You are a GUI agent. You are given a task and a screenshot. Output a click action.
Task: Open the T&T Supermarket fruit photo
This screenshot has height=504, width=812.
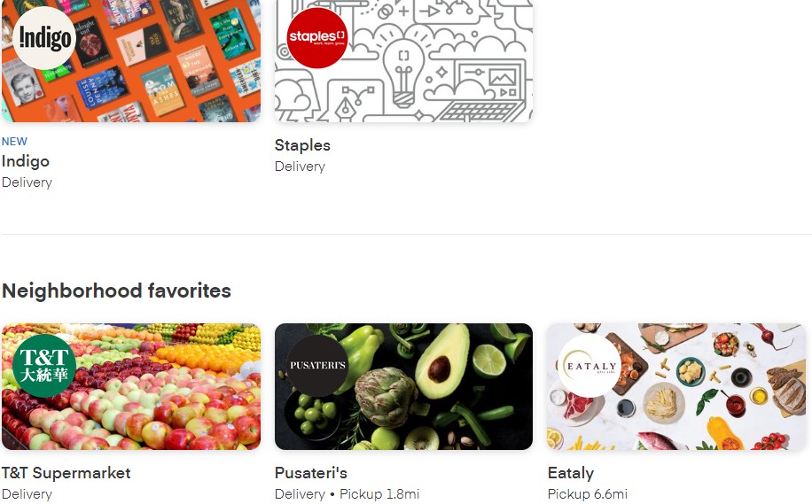(131, 386)
